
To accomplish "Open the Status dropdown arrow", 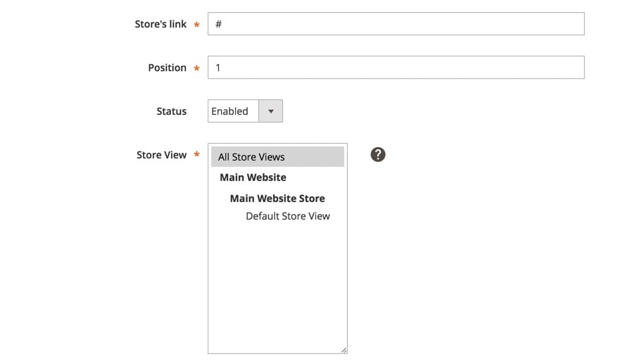I will coord(270,111).
